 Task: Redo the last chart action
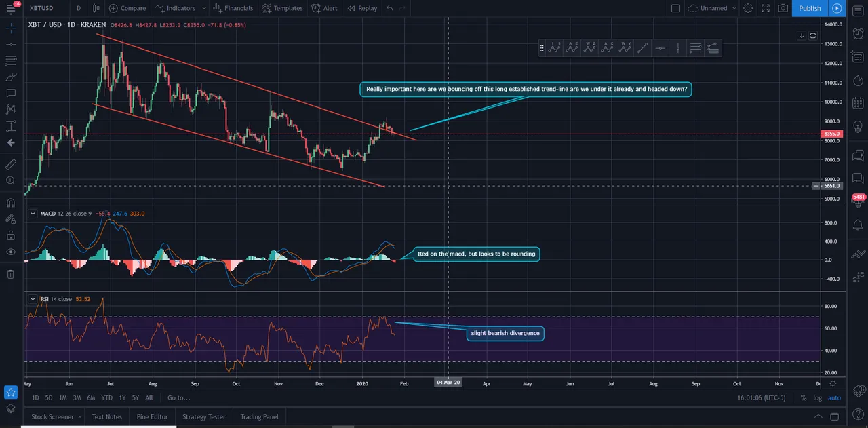[403, 8]
